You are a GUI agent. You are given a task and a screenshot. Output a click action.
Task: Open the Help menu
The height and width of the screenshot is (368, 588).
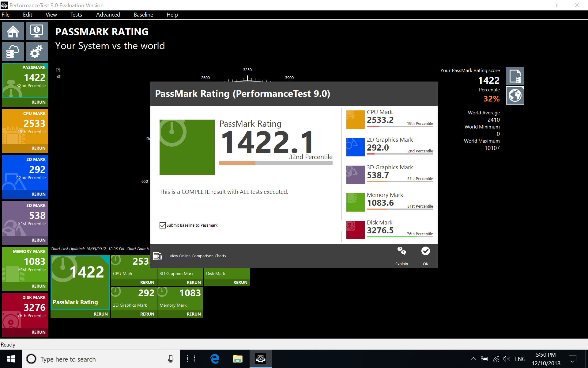172,15
